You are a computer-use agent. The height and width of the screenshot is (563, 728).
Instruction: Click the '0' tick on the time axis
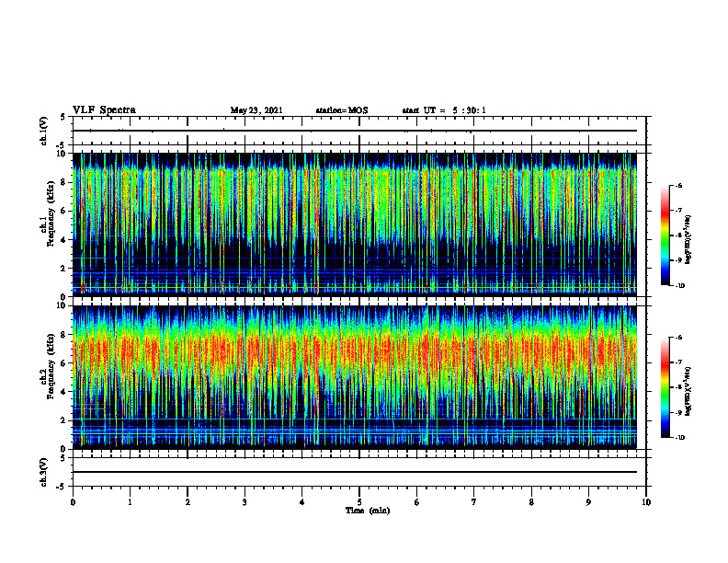(73, 502)
